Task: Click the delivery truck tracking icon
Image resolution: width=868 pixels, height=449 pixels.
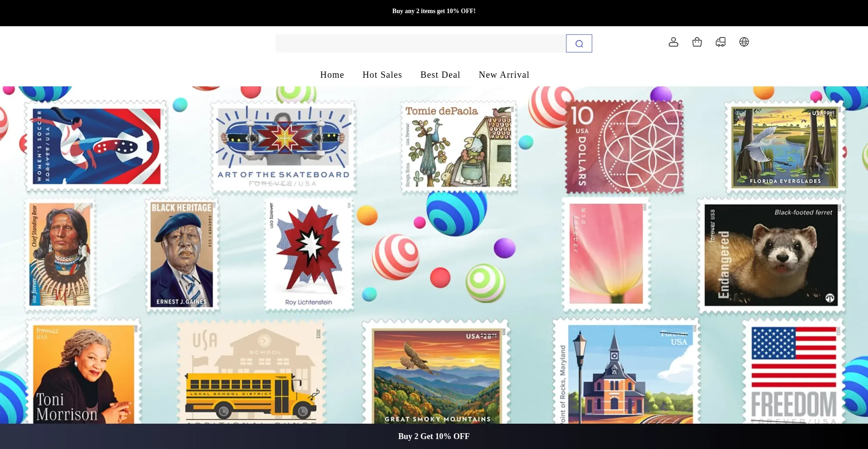Action: pyautogui.click(x=721, y=42)
